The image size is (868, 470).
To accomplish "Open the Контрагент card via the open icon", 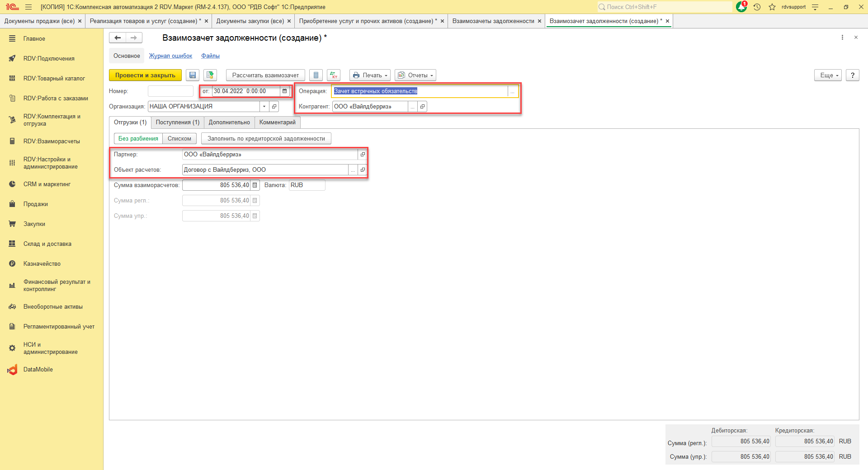I will 422,107.
